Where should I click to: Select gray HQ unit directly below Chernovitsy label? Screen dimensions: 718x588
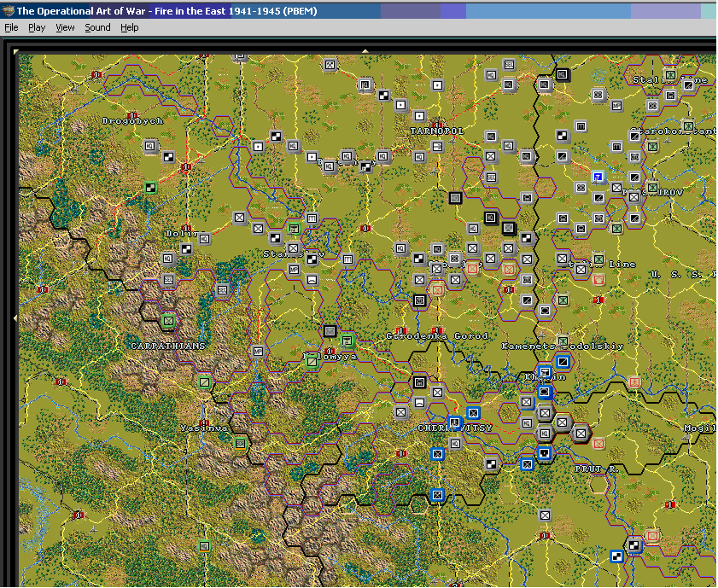coord(455,444)
